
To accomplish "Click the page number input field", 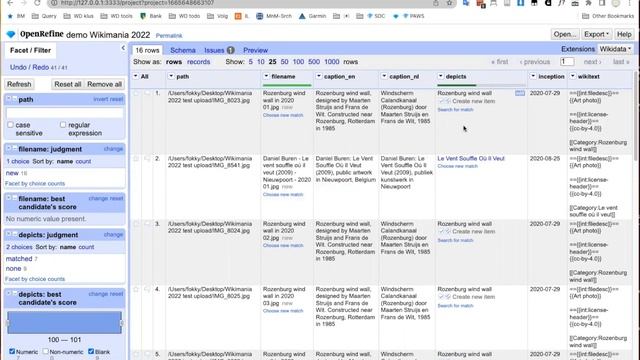I will tap(567, 62).
